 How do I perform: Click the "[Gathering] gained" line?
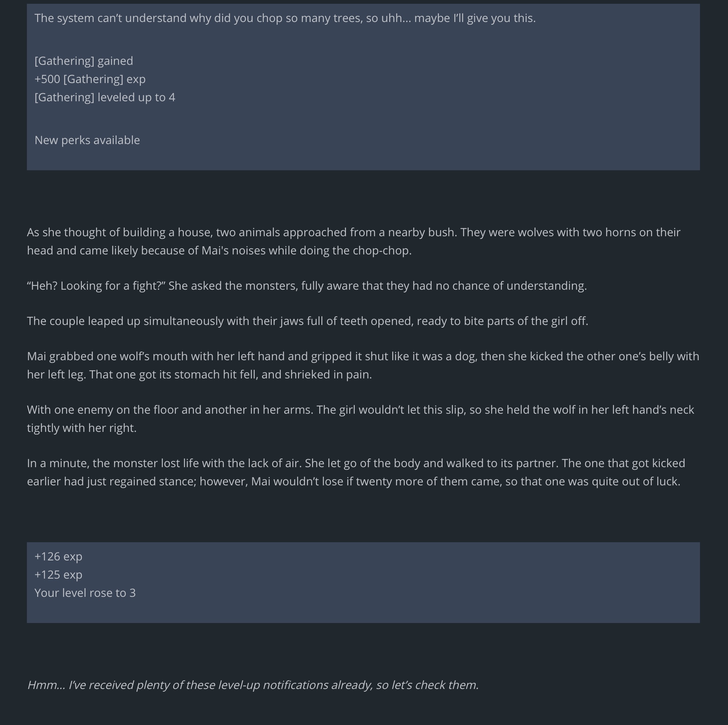coord(84,61)
